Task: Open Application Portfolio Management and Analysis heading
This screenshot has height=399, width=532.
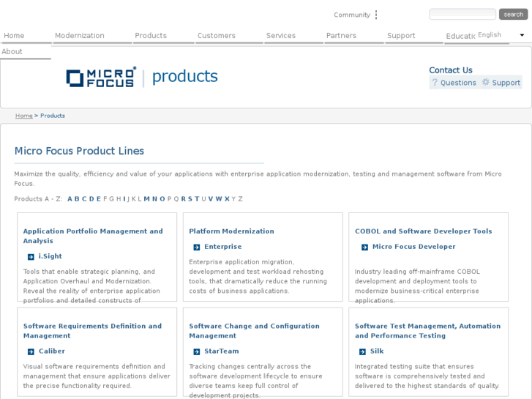Action: click(93, 236)
